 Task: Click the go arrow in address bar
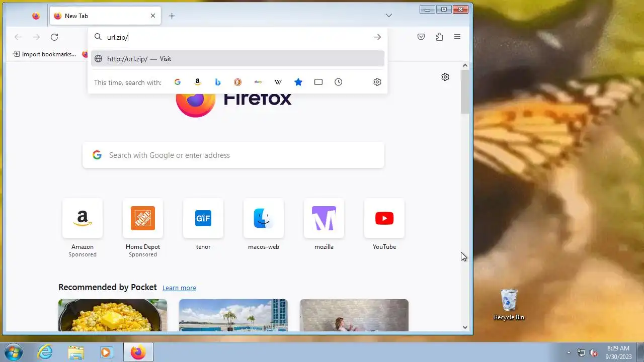click(x=377, y=37)
